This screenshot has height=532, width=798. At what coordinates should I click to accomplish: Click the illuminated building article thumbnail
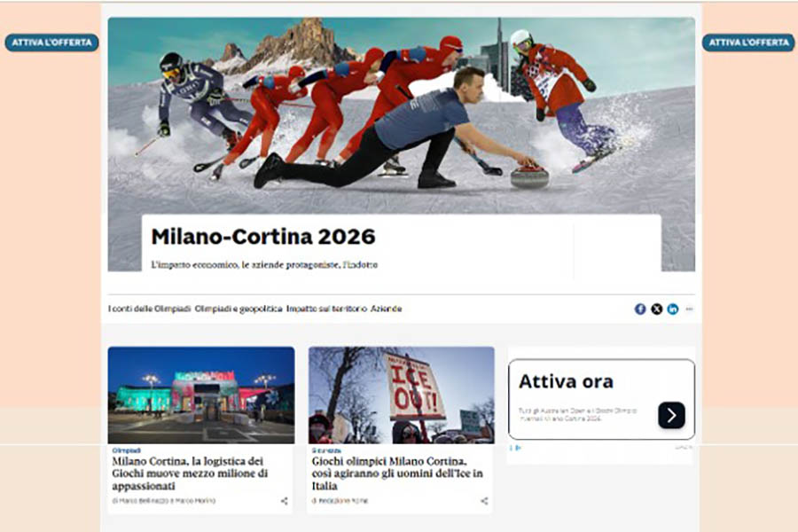pyautogui.click(x=201, y=395)
